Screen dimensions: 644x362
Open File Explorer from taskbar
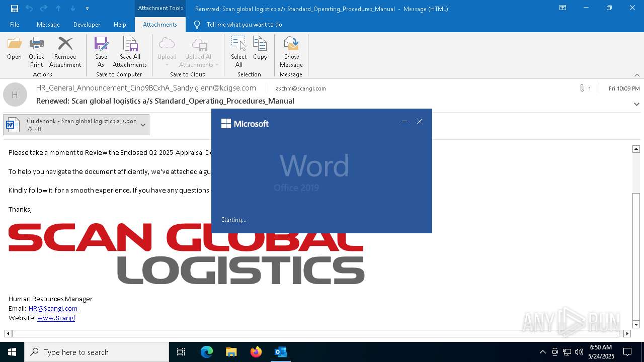click(x=231, y=352)
